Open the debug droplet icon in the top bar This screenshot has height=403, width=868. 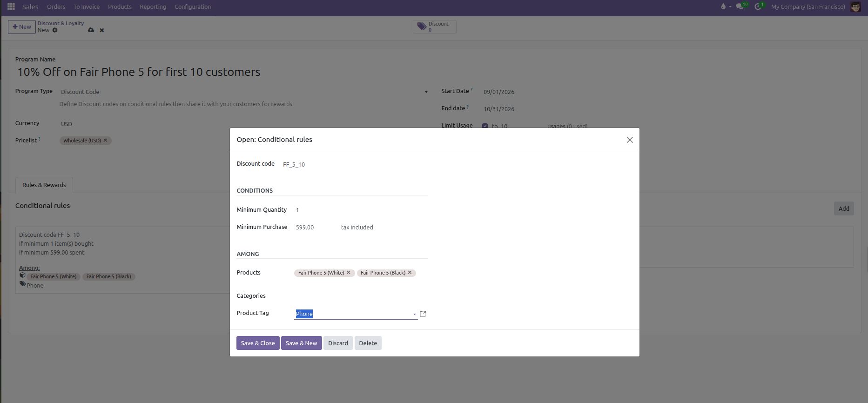[723, 7]
